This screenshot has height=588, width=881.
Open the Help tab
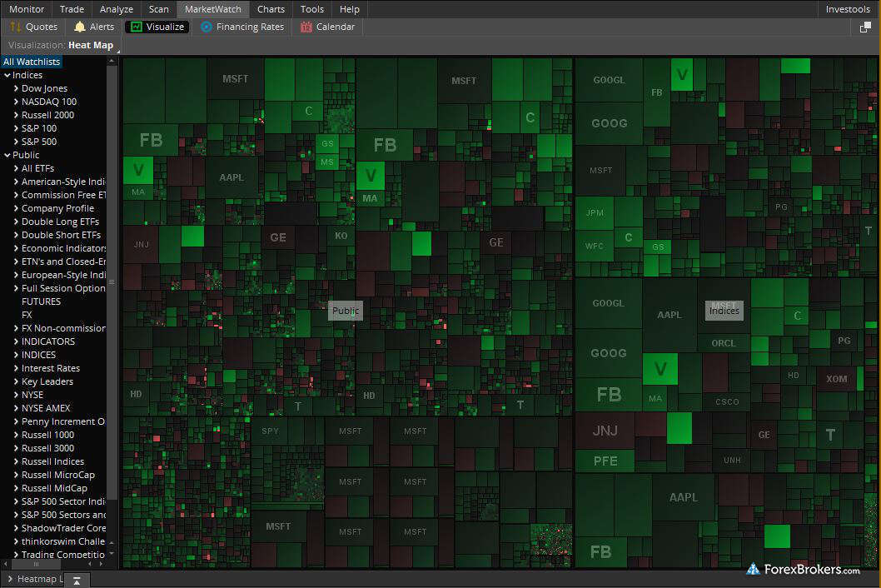point(350,9)
